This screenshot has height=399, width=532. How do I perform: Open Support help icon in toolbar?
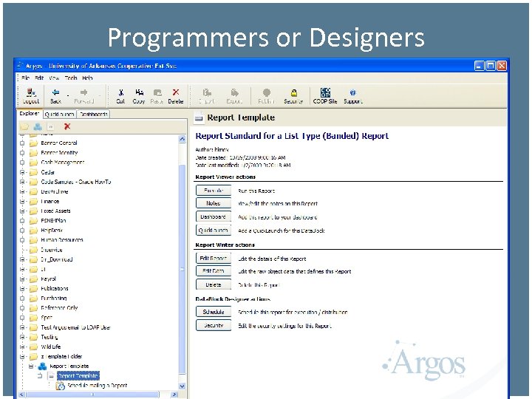(353, 92)
